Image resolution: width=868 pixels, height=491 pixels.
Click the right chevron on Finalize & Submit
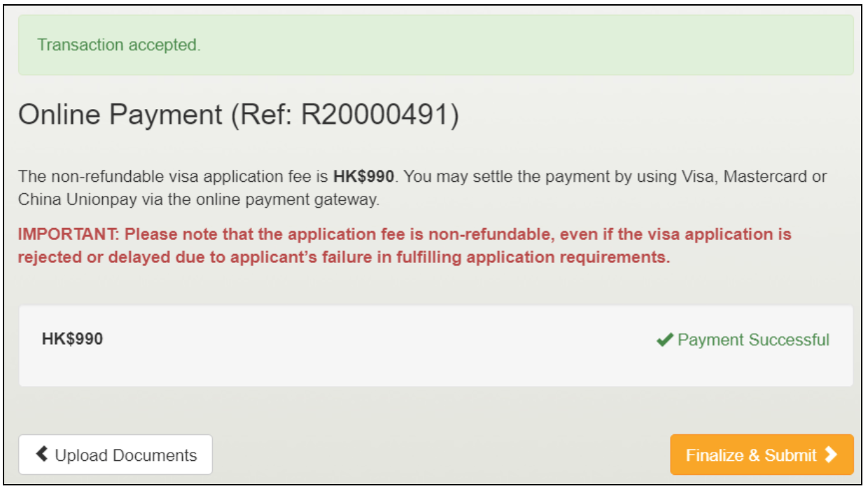(831, 455)
